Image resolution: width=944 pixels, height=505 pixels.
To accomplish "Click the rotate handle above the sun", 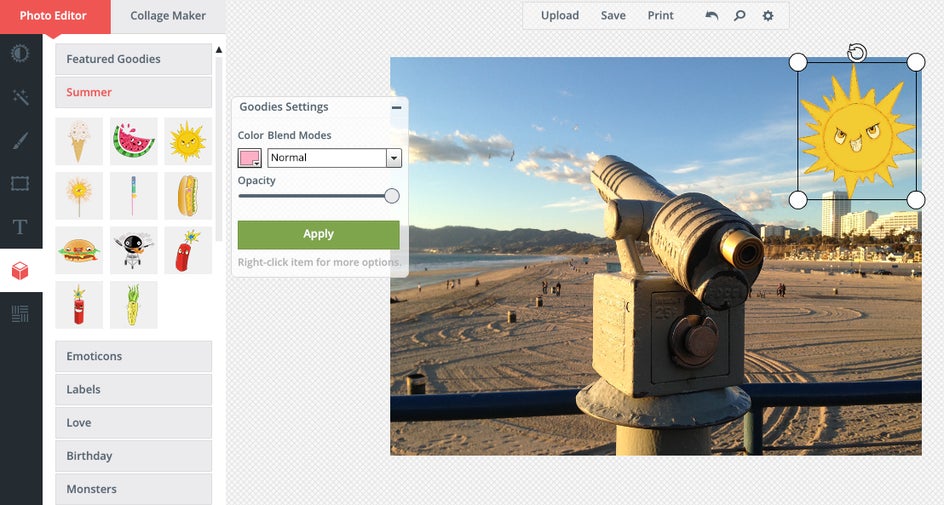I will tap(857, 53).
